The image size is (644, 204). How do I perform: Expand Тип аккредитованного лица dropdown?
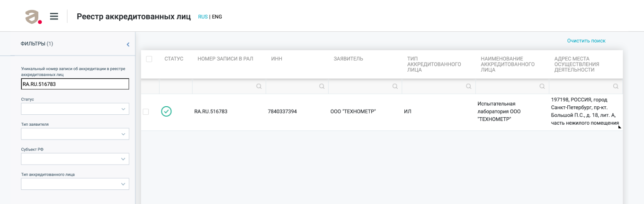(x=75, y=184)
